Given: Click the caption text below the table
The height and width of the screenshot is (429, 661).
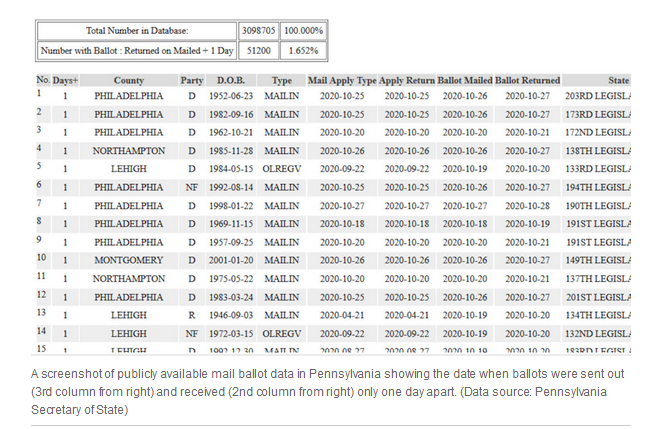Looking at the screenshot, I should (x=327, y=392).
